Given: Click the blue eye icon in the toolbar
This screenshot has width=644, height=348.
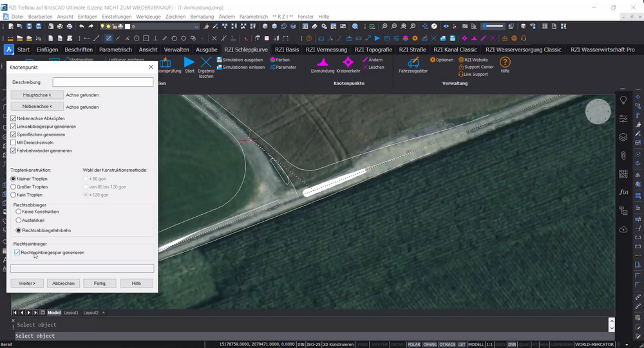Looking at the screenshot, I should (446, 26).
